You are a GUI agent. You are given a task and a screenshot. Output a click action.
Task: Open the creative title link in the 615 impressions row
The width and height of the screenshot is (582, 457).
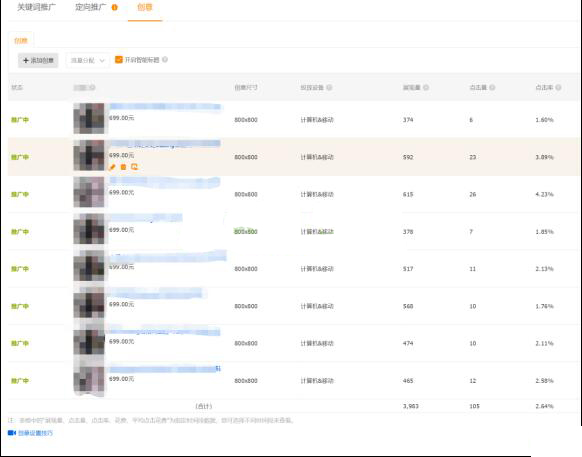pyautogui.click(x=165, y=181)
